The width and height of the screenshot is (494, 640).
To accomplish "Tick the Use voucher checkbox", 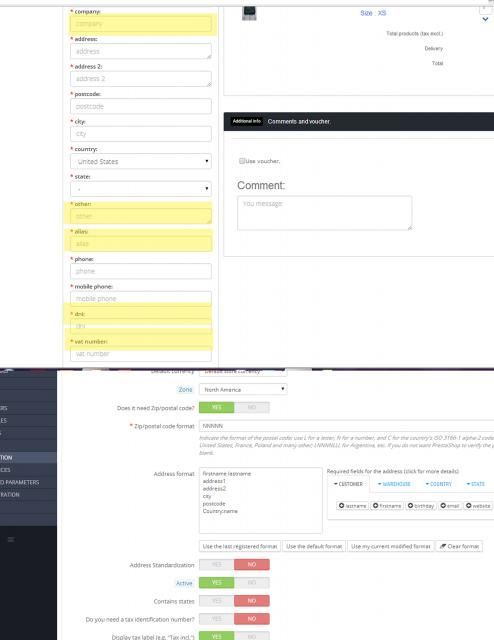I will 242,161.
